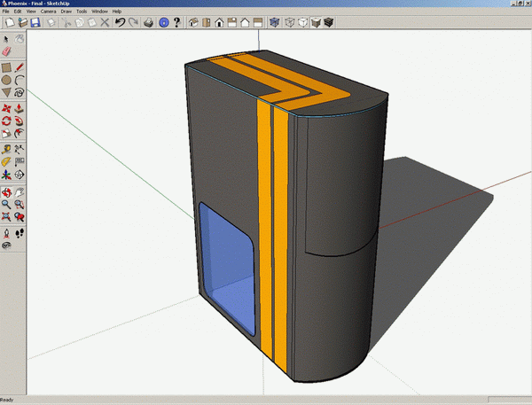
Task: Select the Walk footprints tool
Action: [x=19, y=232]
